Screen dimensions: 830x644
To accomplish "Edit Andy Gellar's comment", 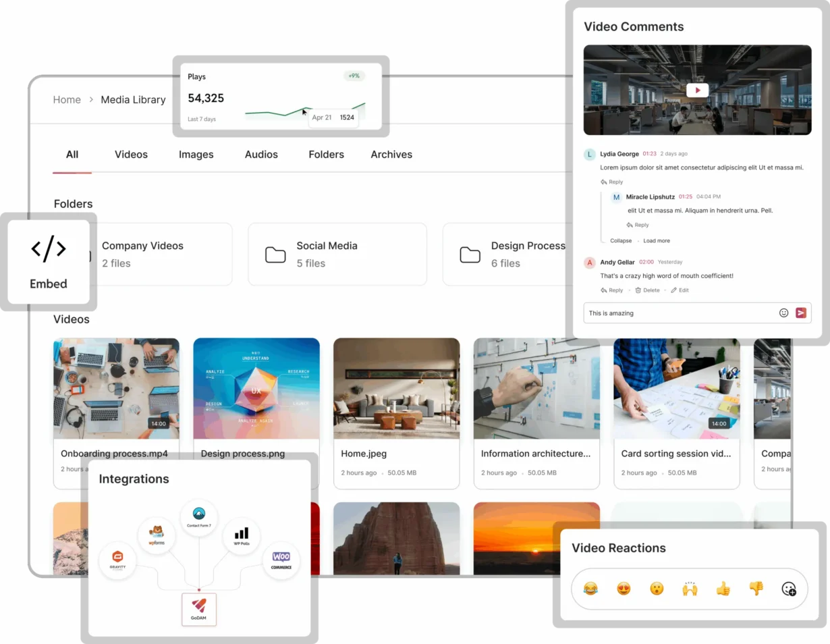I will click(x=680, y=290).
